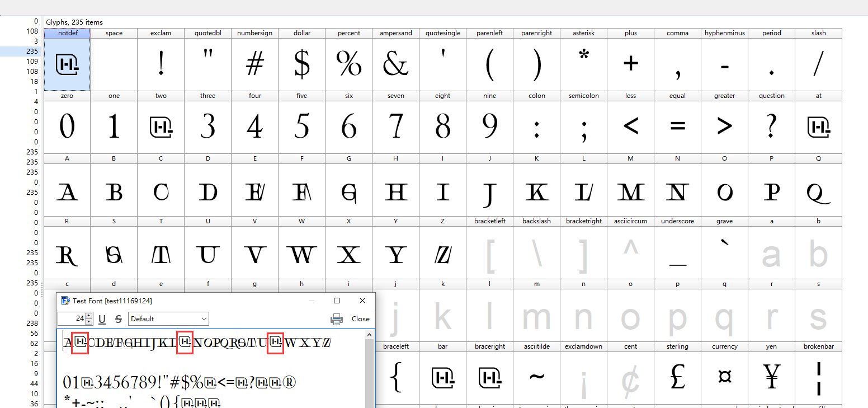Select the capital S glyph cell
Screen dimensions: 868x408
(x=114, y=248)
